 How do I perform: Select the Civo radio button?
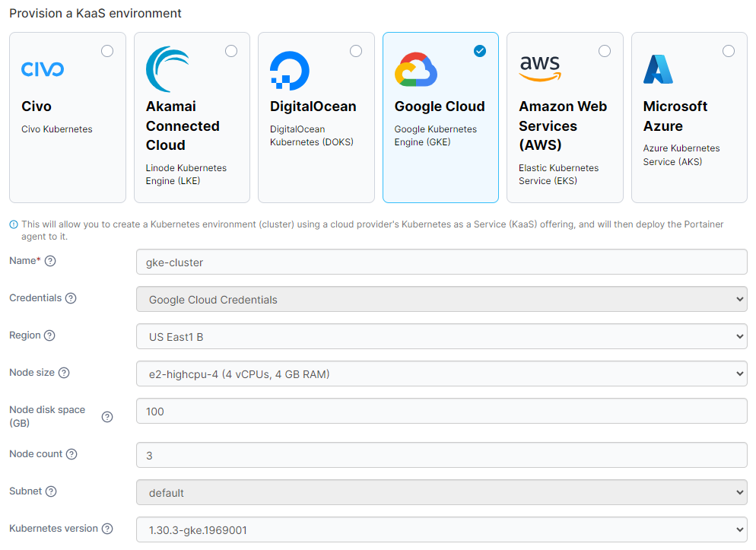click(107, 51)
